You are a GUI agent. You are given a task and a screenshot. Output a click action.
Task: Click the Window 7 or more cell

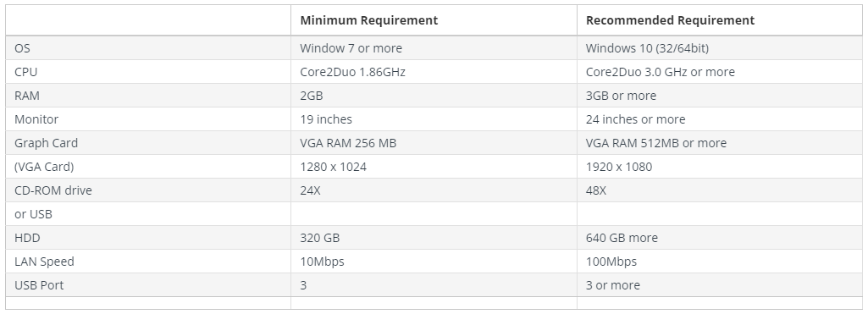(351, 48)
